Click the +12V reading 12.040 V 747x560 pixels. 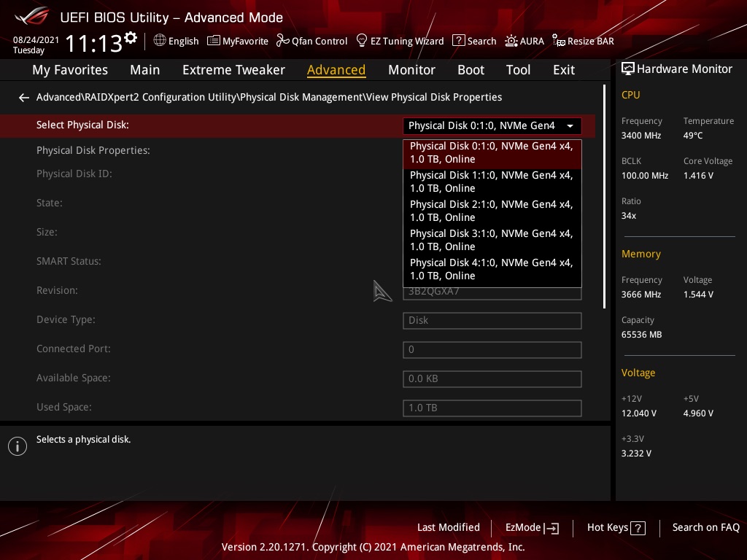638,413
